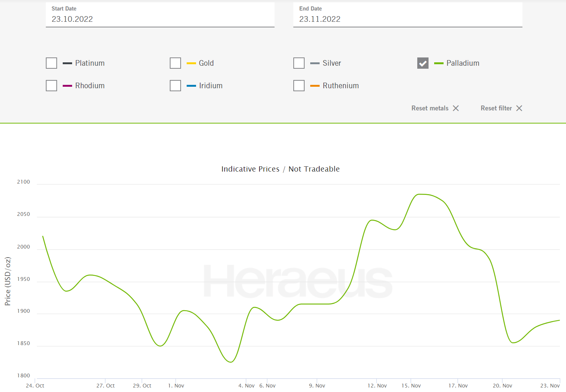Click the magenta Rhodium color line

click(x=67, y=86)
